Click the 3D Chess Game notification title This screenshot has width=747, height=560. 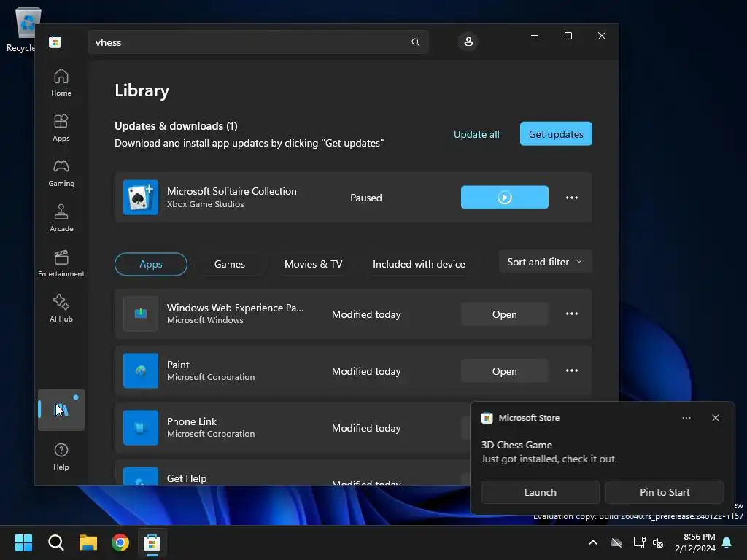coord(516,445)
